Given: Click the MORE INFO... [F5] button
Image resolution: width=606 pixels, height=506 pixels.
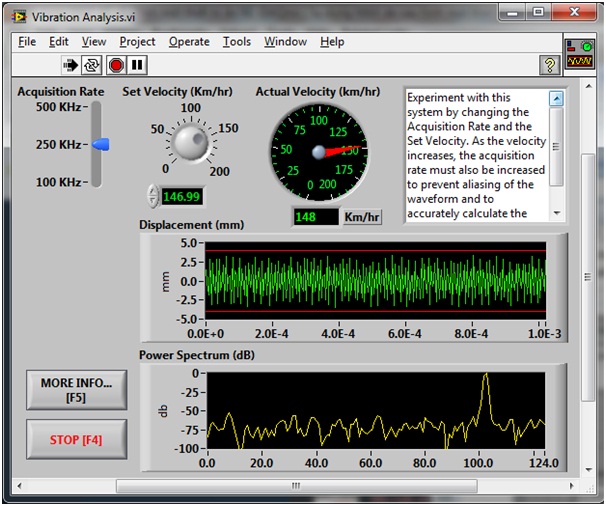Looking at the screenshot, I should pyautogui.click(x=77, y=391).
